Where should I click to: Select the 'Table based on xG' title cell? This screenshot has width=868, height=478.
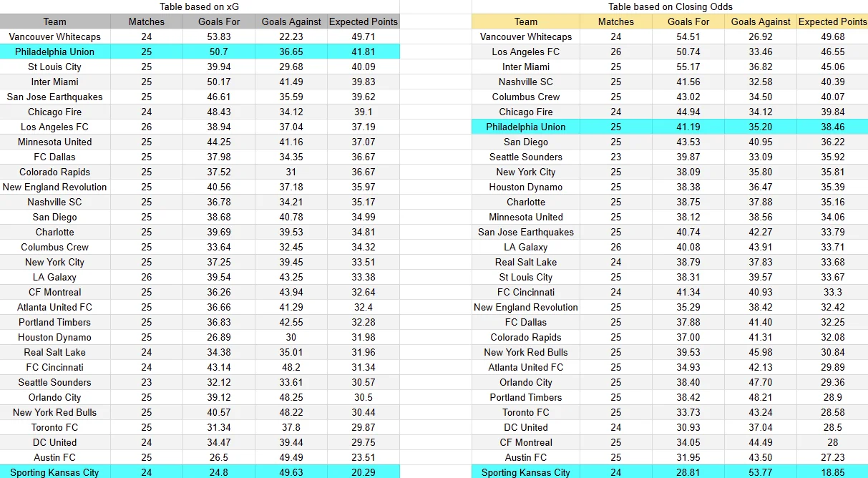[200, 6]
